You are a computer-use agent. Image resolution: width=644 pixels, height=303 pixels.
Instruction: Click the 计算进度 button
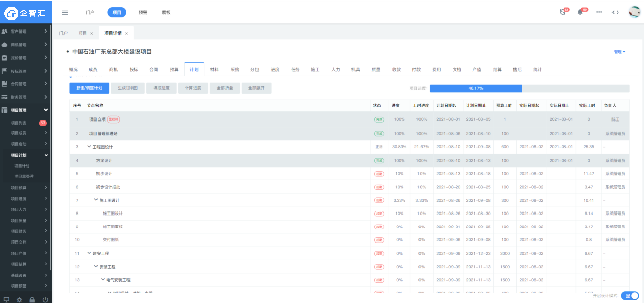[193, 88]
